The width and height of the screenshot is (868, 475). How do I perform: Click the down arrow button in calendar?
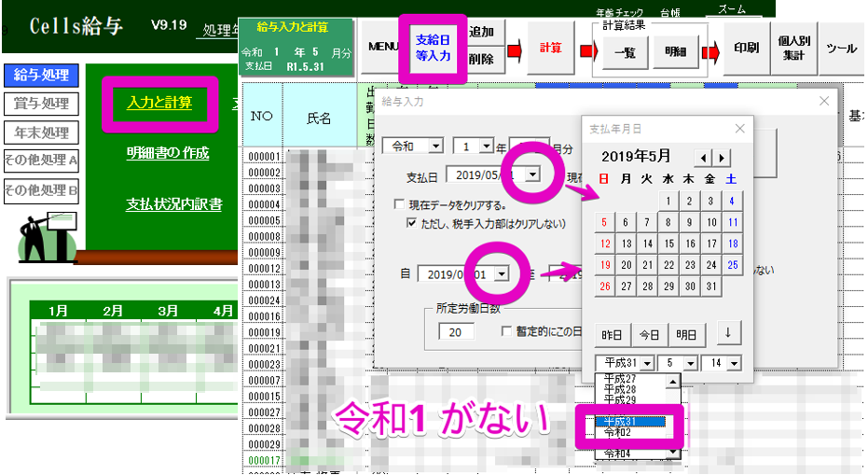click(x=728, y=333)
